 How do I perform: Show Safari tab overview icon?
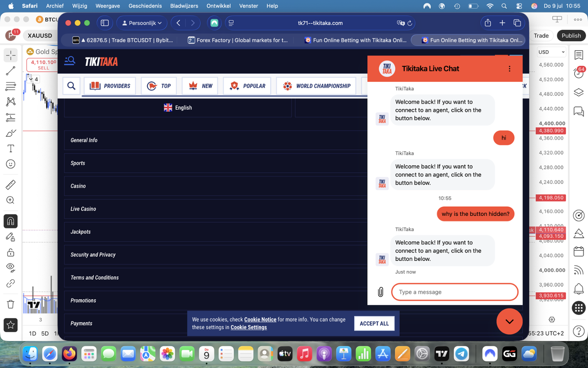pyautogui.click(x=517, y=23)
